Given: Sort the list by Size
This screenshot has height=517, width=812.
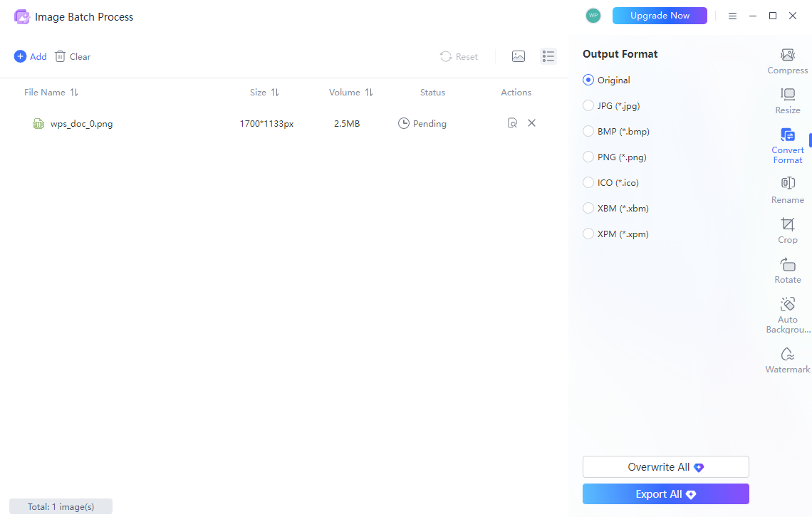Looking at the screenshot, I should tap(264, 92).
